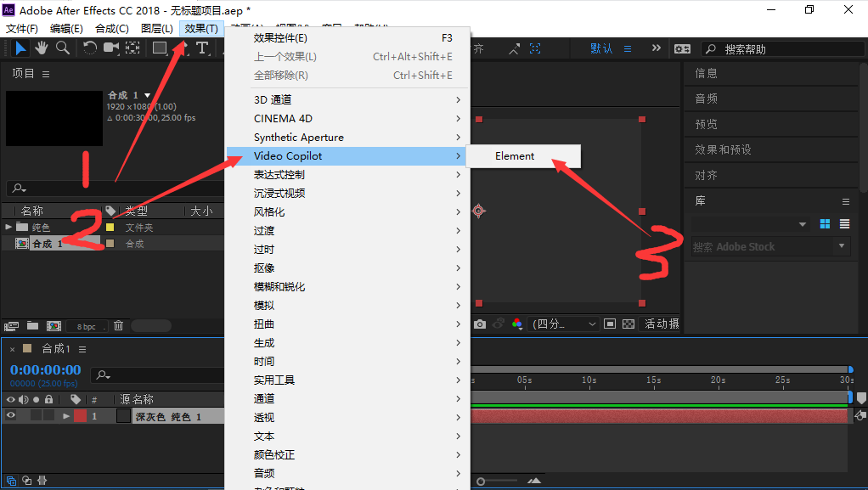Click the audio speaker column header
868x490 pixels.
pos(23,399)
